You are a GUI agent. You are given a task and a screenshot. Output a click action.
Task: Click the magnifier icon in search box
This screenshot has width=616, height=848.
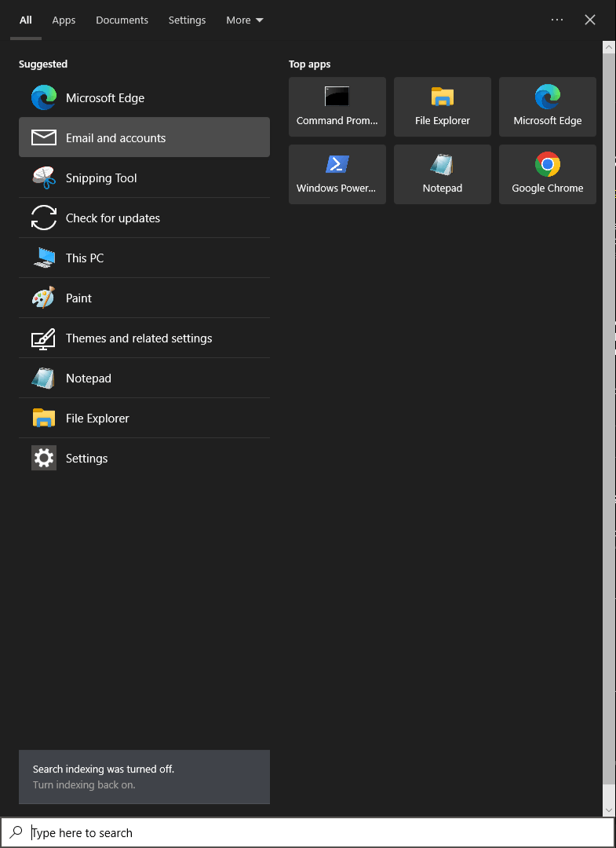tap(16, 832)
